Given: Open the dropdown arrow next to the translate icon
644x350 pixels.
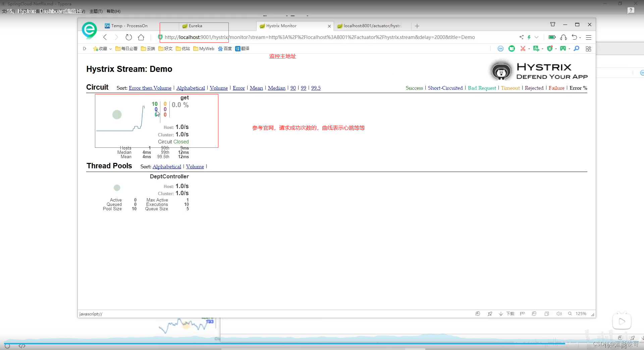Looking at the screenshot, I should [542, 49].
